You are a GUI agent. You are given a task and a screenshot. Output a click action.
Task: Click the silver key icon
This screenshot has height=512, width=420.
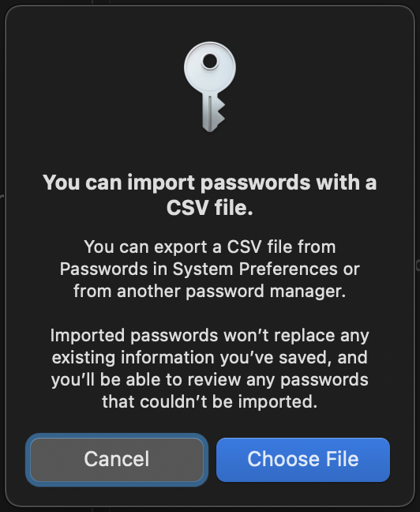(210, 87)
